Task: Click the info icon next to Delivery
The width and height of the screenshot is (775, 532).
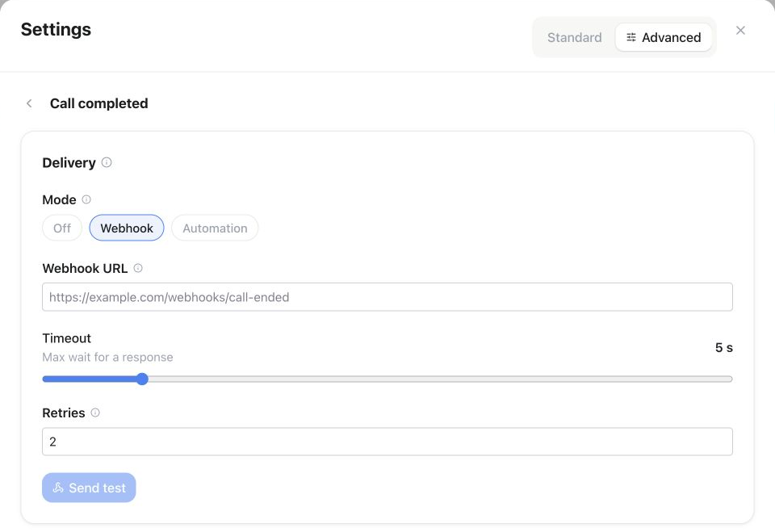Action: point(107,162)
